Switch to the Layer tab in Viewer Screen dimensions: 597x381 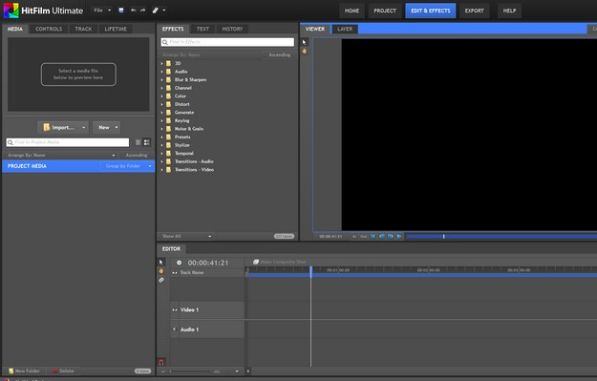coord(345,29)
